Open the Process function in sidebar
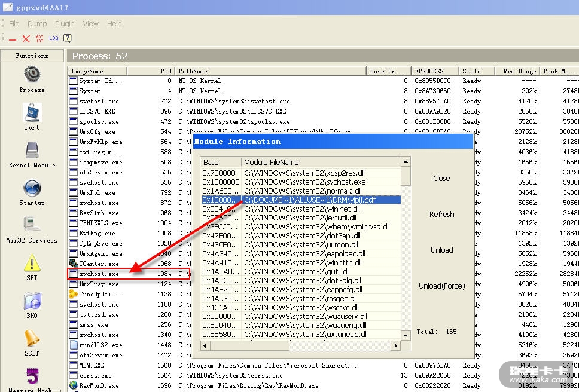Viewport: 579px width, 392px height. [32, 75]
